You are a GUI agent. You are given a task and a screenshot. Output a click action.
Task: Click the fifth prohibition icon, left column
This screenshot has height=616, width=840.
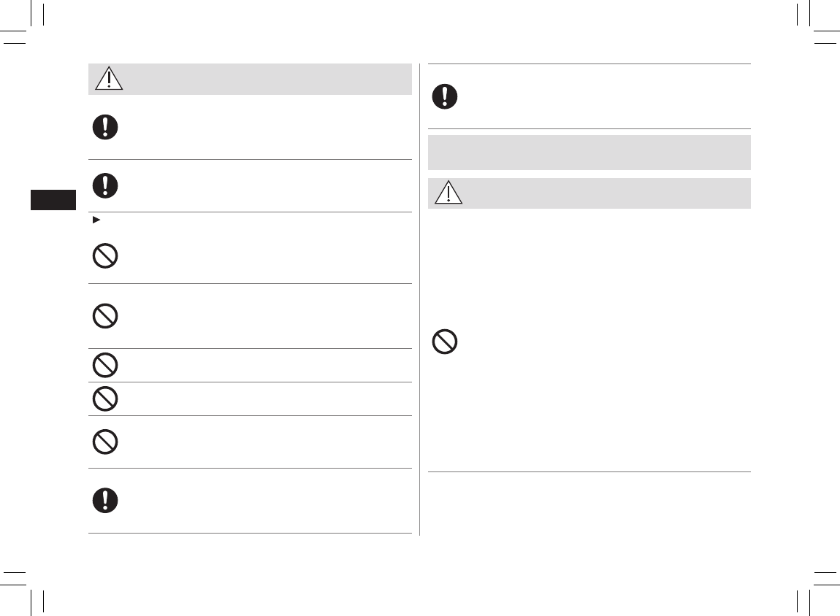[x=105, y=442]
